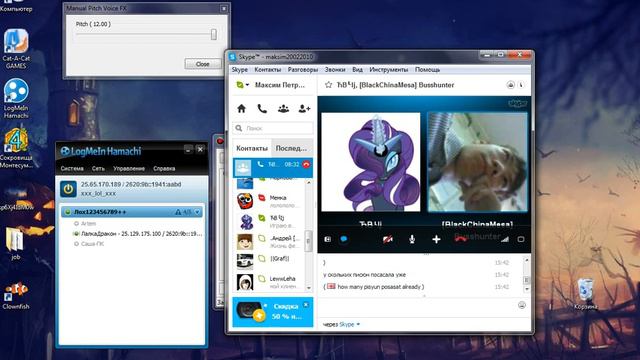Open Clownfish desktop shortcut
Image resolution: width=640 pixels, height=360 pixels.
tap(16, 296)
